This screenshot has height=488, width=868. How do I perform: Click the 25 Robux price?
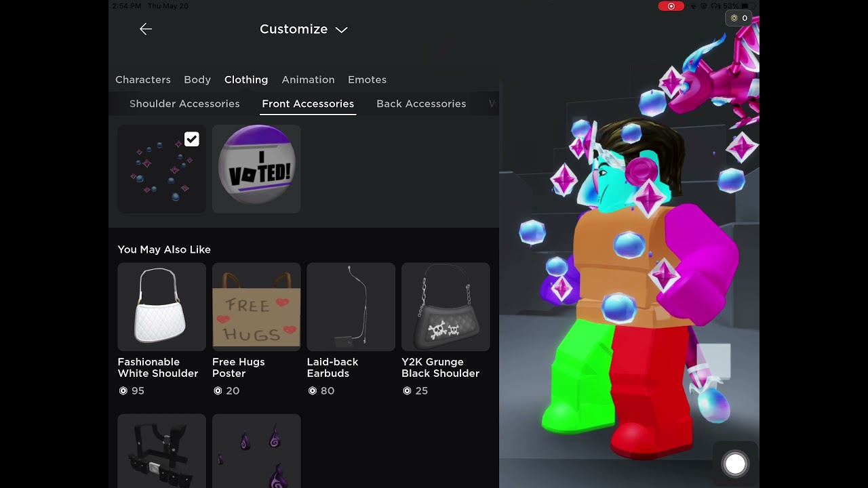pyautogui.click(x=415, y=390)
